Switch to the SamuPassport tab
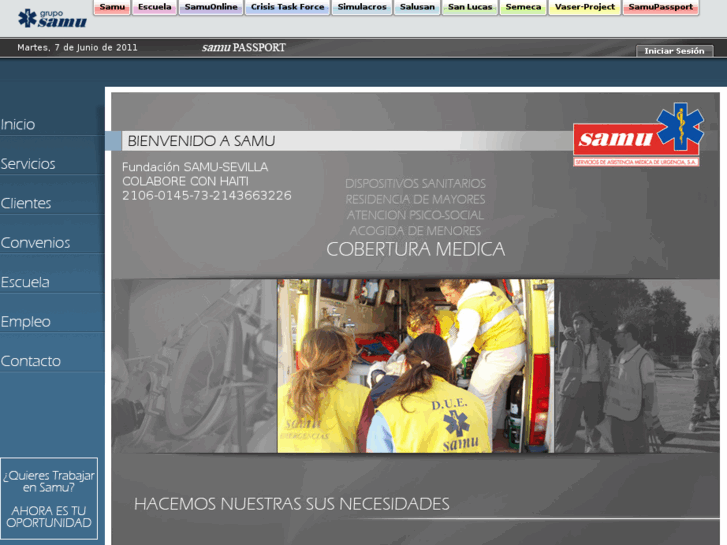Image resolution: width=727 pixels, height=545 pixels. point(661,7)
